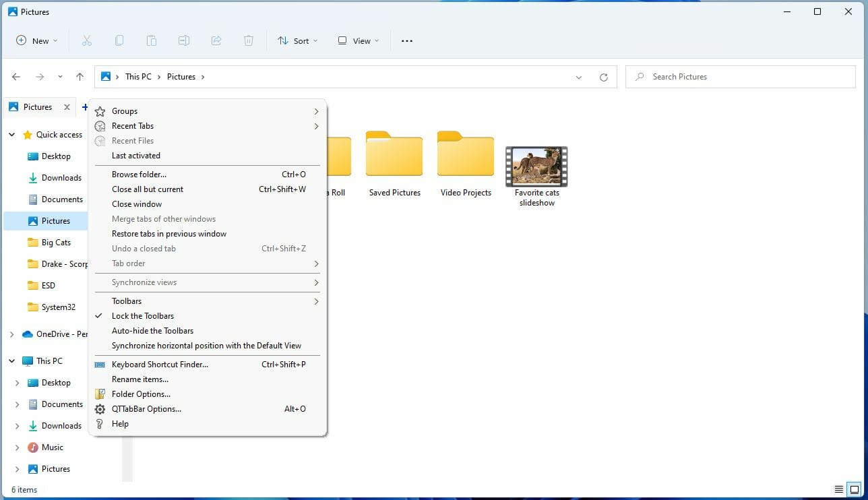The image size is (868, 500).
Task: Cut items using the scissors toolbar icon
Action: (86, 40)
